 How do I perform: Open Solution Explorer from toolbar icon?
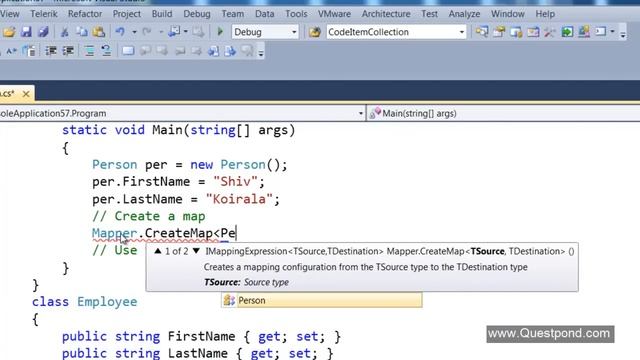(482, 32)
